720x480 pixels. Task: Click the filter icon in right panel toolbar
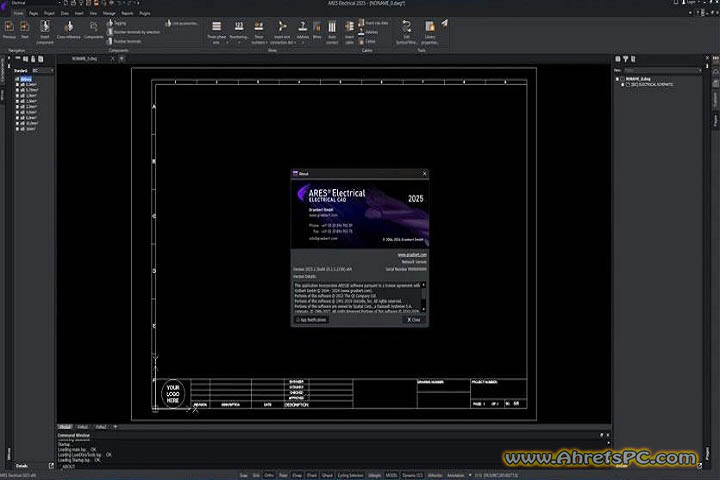(x=625, y=59)
